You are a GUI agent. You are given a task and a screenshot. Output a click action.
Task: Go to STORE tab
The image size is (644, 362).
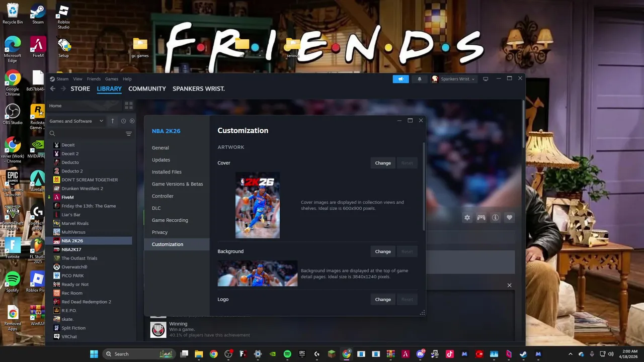(80, 88)
